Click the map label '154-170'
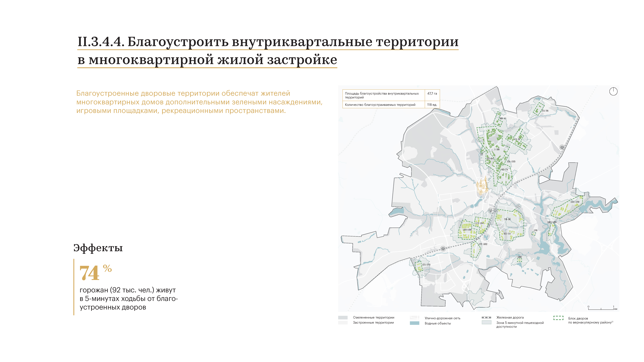Screen dimensions: 644x362 click(575, 202)
